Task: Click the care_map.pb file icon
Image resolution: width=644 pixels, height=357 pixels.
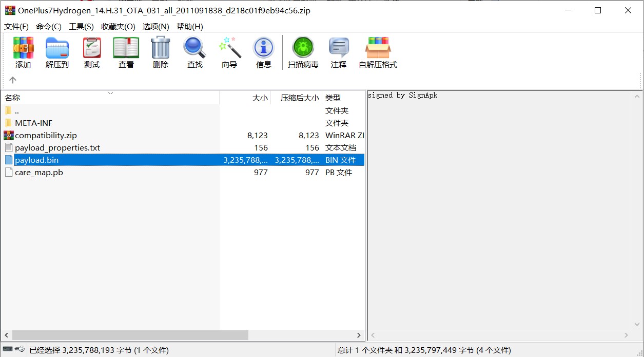Action: (x=8, y=172)
